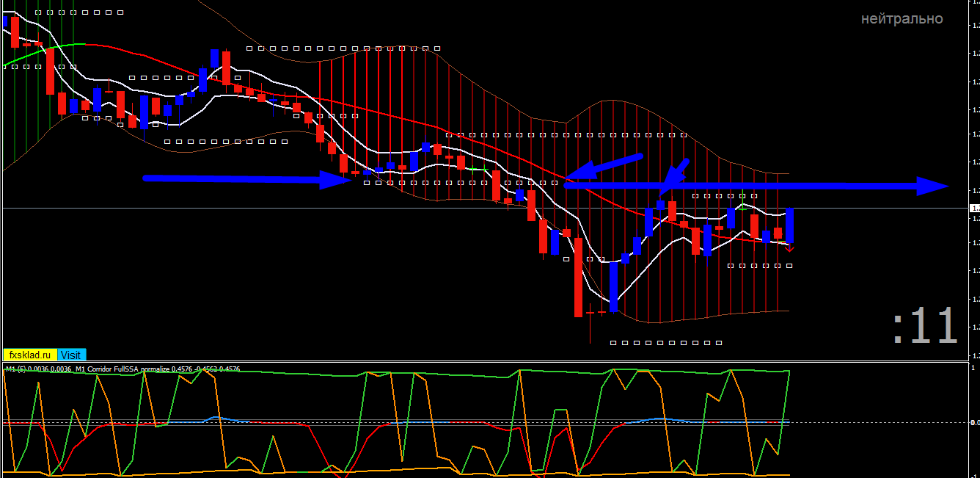
Task: Click the dotted white squares row below the lowest wick
Action: point(666,342)
